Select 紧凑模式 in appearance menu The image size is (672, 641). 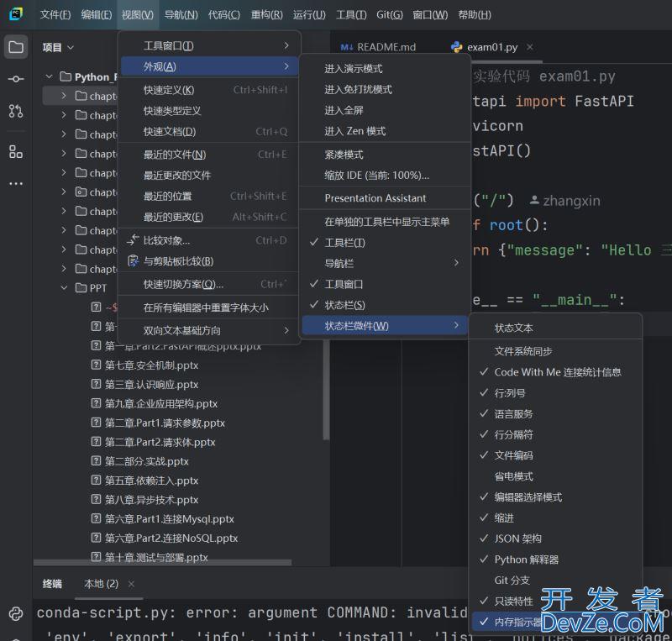(x=384, y=155)
